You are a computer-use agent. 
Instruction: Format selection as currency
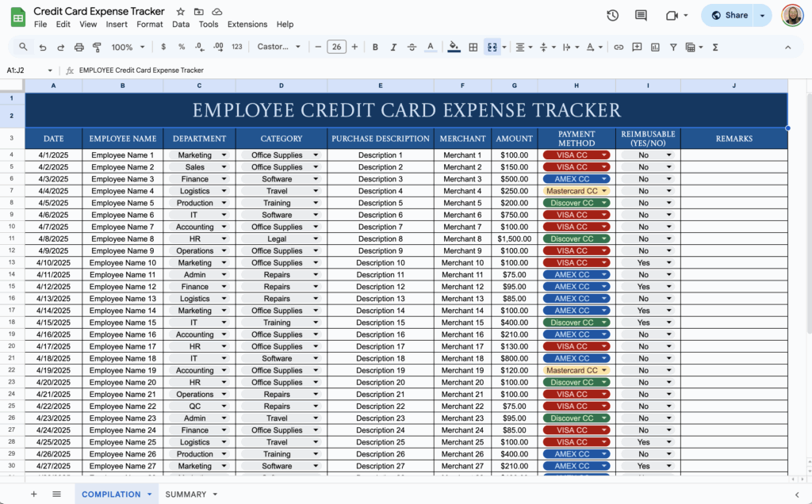coord(163,47)
